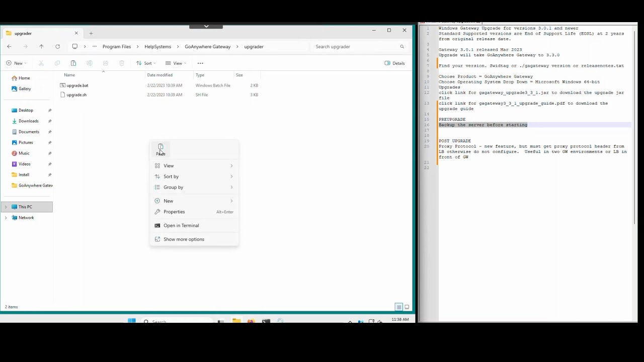Open Documents quick access folder

pyautogui.click(x=29, y=132)
